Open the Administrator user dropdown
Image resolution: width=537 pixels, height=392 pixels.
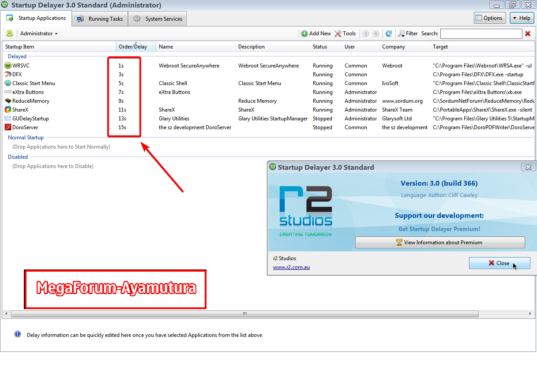[39, 34]
